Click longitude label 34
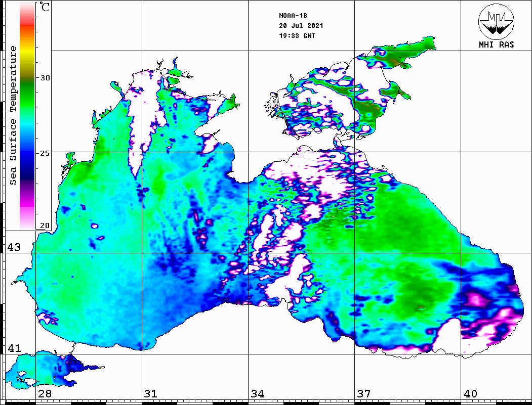The height and width of the screenshot is (405, 532). click(258, 394)
